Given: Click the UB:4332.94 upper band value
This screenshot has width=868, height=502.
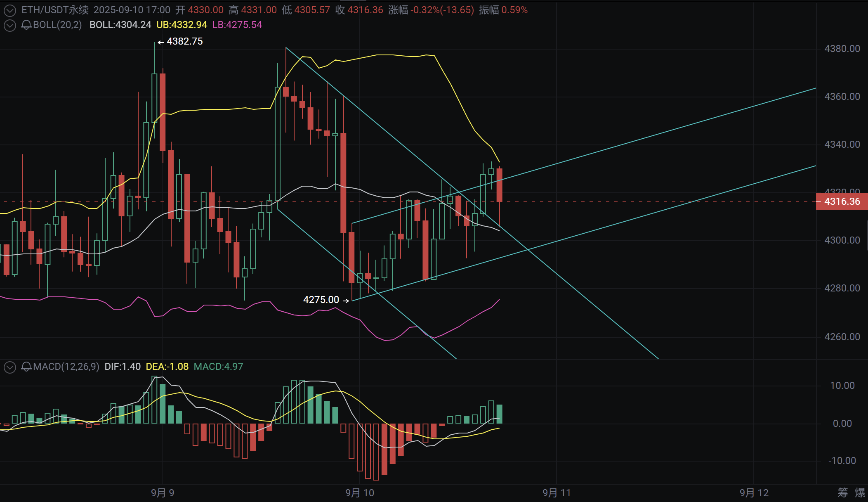Looking at the screenshot, I should coord(182,25).
